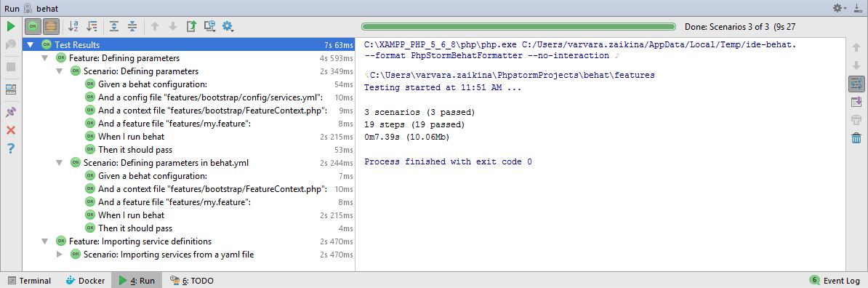
Task: Select first 'When I run behat' step at 2s 215ms
Action: click(x=189, y=137)
